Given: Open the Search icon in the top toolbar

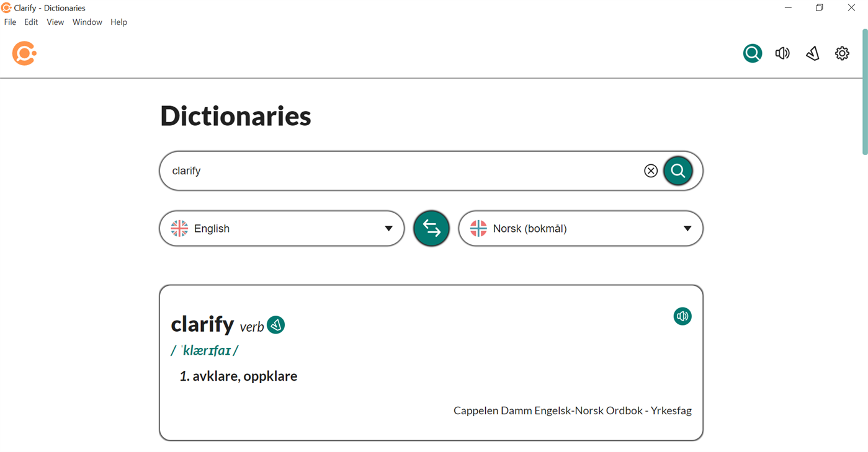Looking at the screenshot, I should coord(752,53).
